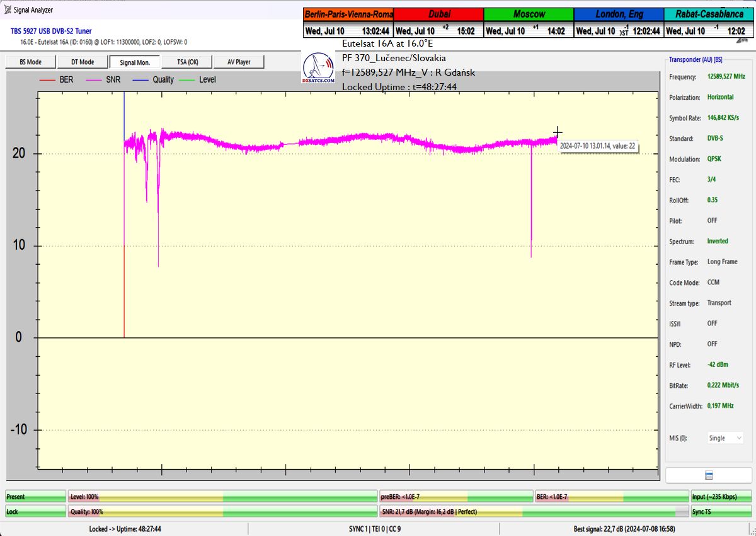Switch to the BS Mode tab
Viewport: 756px width, 536px height.
pyautogui.click(x=30, y=62)
